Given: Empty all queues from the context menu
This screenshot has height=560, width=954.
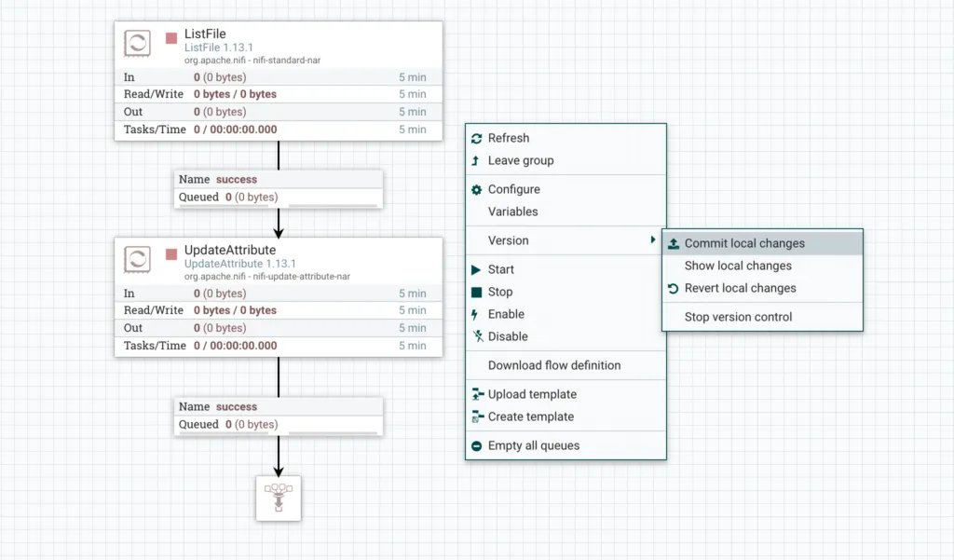Looking at the screenshot, I should (533, 445).
